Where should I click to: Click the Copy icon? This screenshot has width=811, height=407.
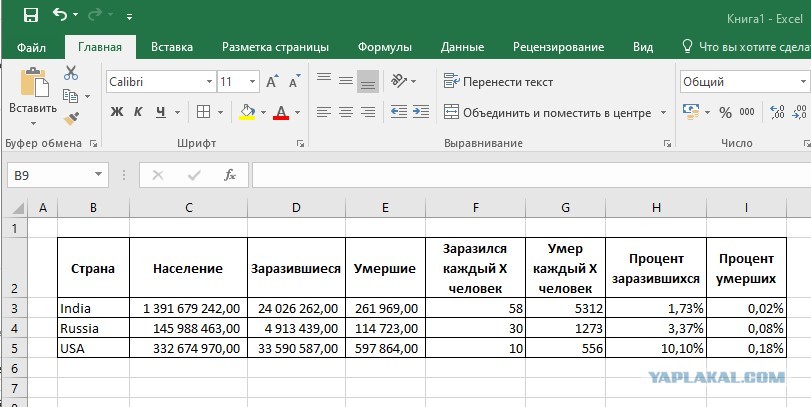(x=70, y=96)
